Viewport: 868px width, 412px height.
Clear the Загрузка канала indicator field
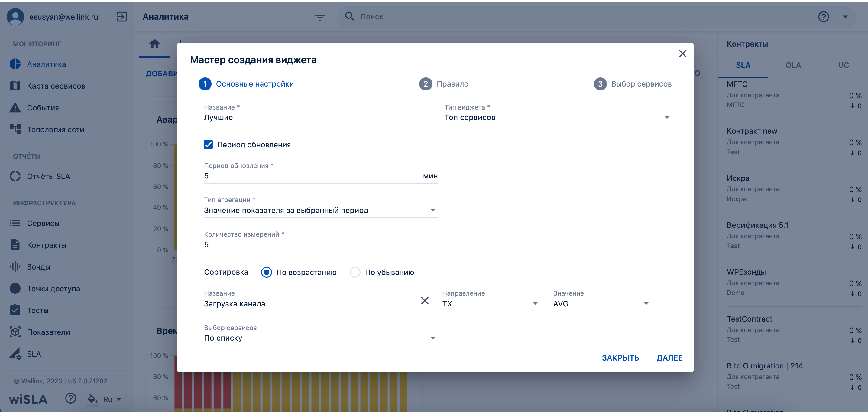click(x=425, y=301)
